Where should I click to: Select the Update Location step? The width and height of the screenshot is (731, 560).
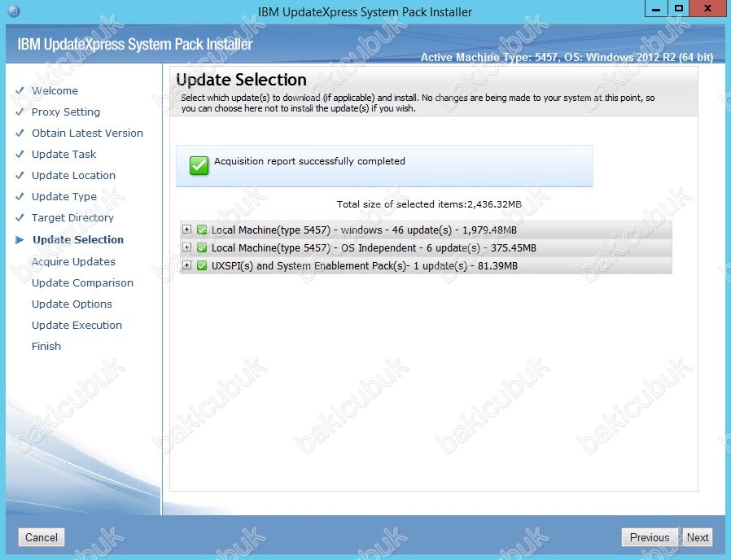click(x=73, y=175)
